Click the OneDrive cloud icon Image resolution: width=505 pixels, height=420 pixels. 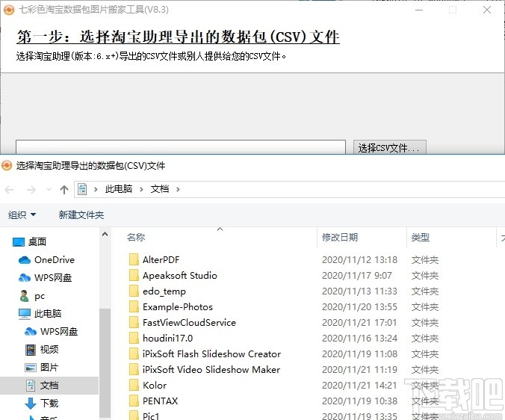25,260
